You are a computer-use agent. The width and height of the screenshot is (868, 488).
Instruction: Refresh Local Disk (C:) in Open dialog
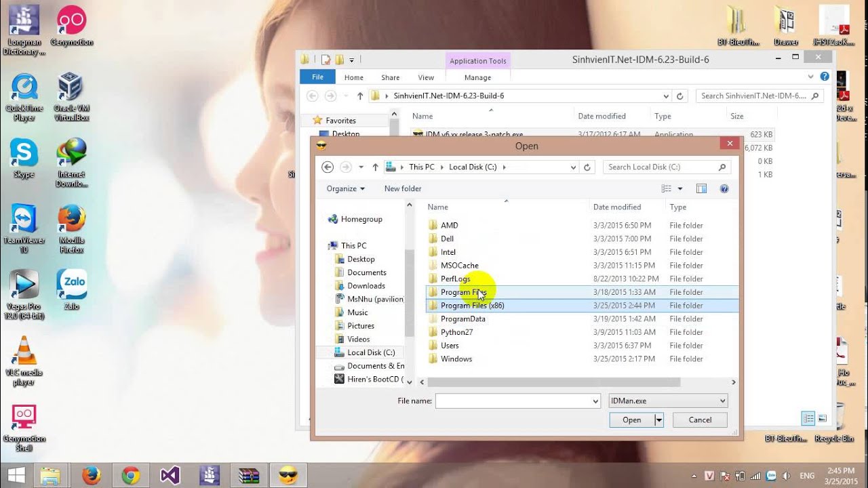587,167
